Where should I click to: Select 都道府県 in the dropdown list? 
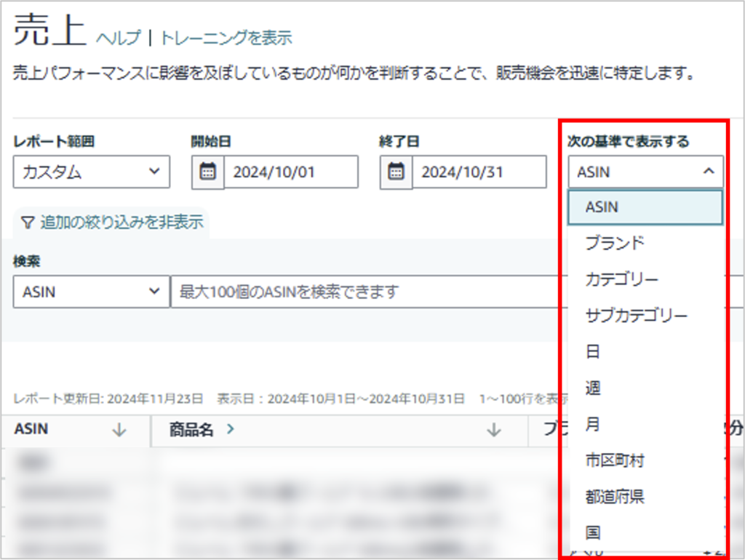click(x=645, y=496)
